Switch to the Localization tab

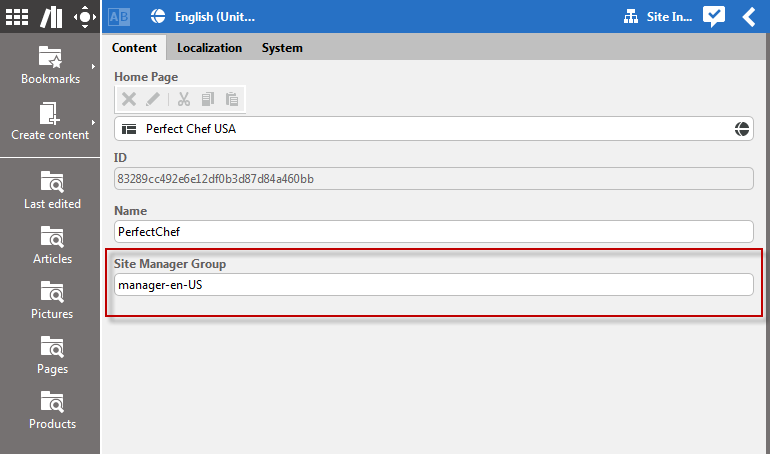[209, 48]
